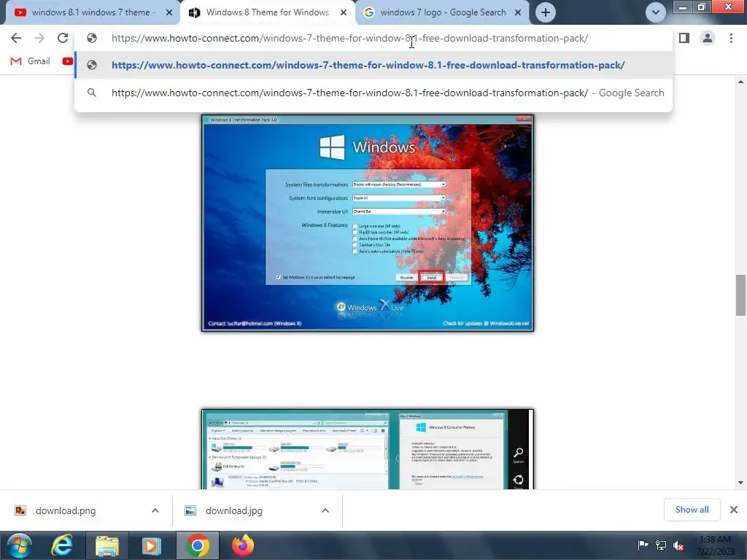
Task: Open the YouTube bookmark icon
Action: pos(68,61)
